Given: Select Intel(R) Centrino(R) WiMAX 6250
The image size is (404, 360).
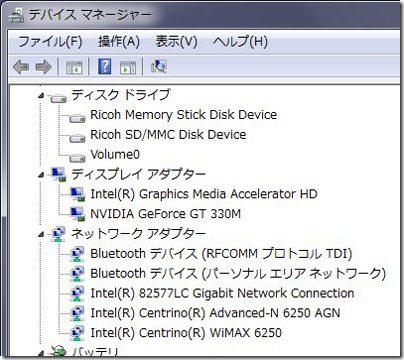Looking at the screenshot, I should point(186,333).
